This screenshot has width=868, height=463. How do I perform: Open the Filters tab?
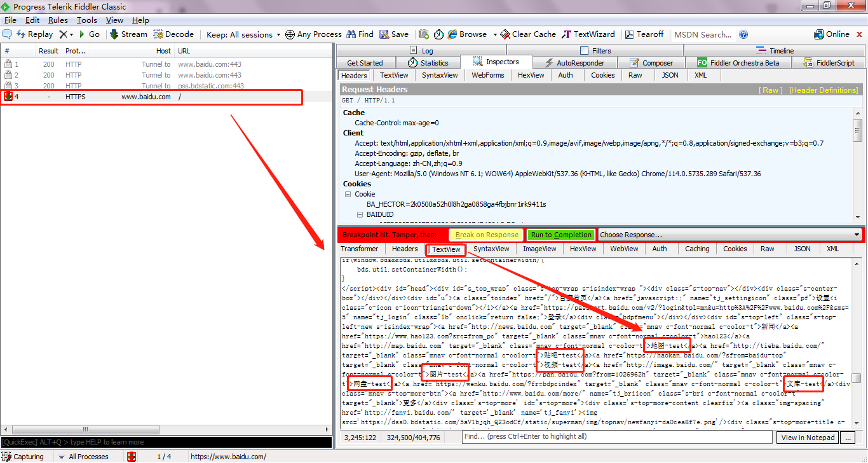595,51
